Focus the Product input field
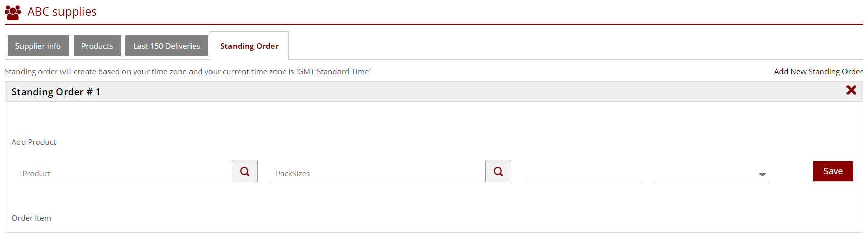 tap(125, 174)
